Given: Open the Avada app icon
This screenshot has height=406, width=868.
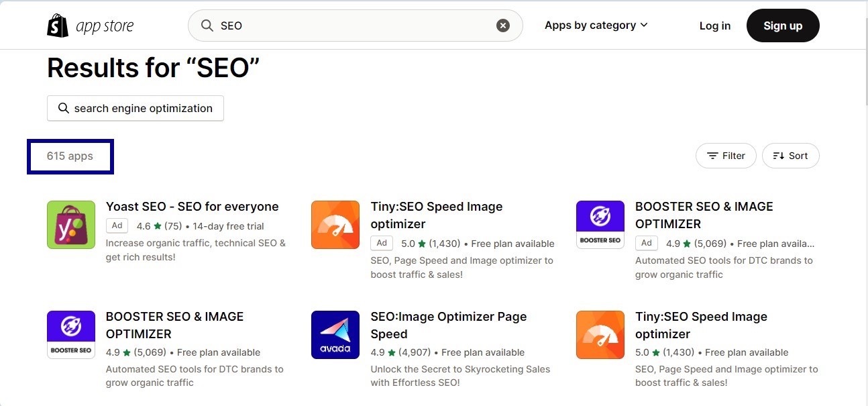Looking at the screenshot, I should (335, 335).
